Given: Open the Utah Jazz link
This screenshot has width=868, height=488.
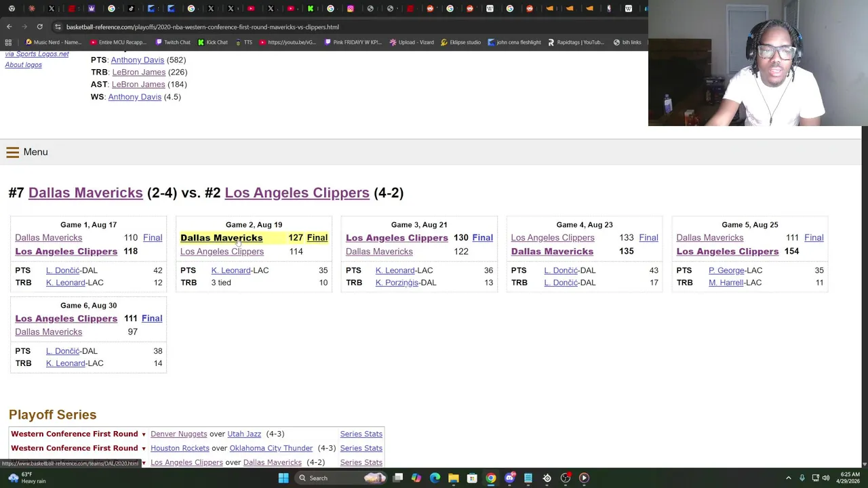Looking at the screenshot, I should [x=244, y=434].
